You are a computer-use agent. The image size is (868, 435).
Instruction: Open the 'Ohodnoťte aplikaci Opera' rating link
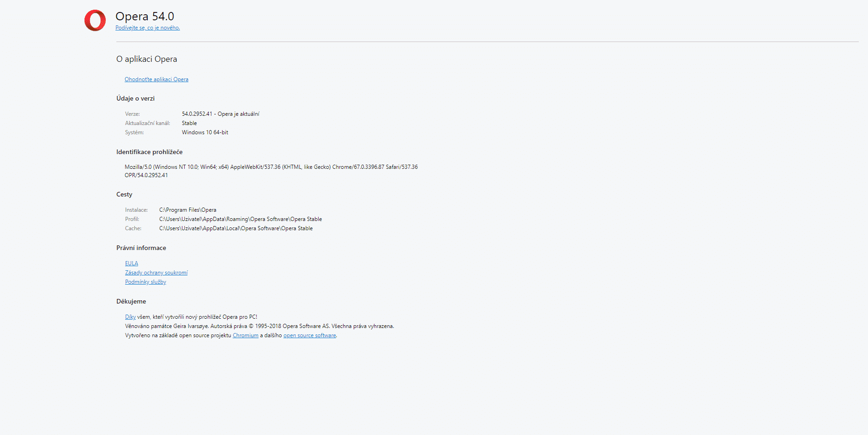tap(156, 79)
